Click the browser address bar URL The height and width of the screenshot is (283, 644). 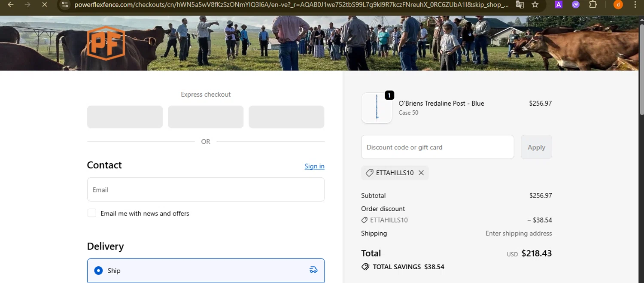[291, 5]
